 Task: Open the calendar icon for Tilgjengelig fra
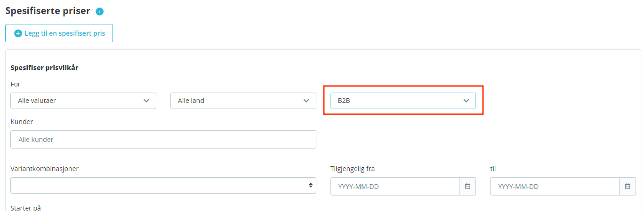tap(467, 186)
